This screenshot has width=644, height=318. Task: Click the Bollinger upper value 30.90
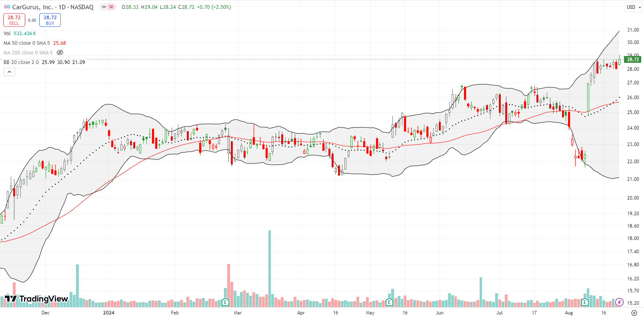pos(64,62)
